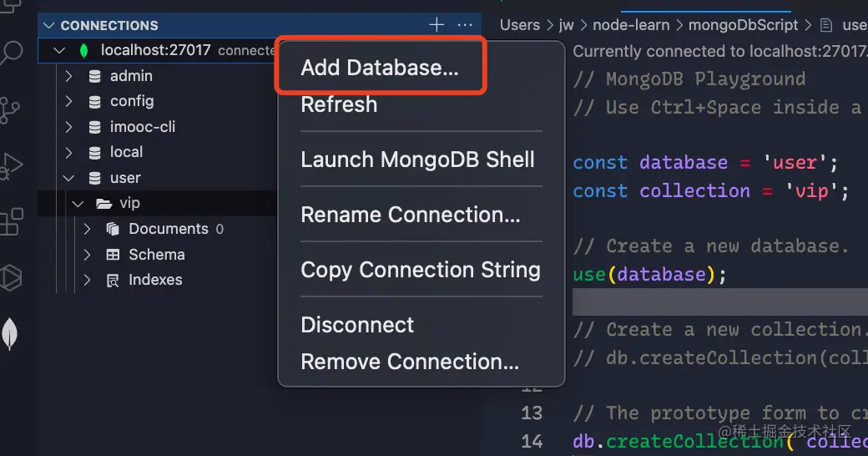Select Launch MongoDB Shell menu entry
868x456 pixels.
pos(416,160)
